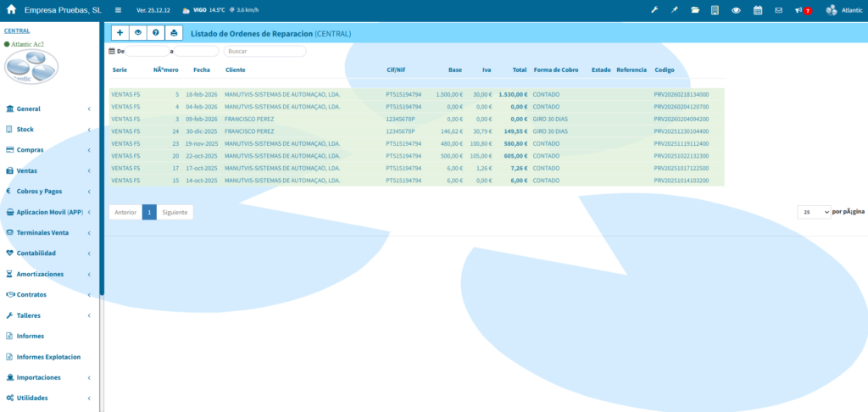Open the mail envelope icon

(x=778, y=10)
